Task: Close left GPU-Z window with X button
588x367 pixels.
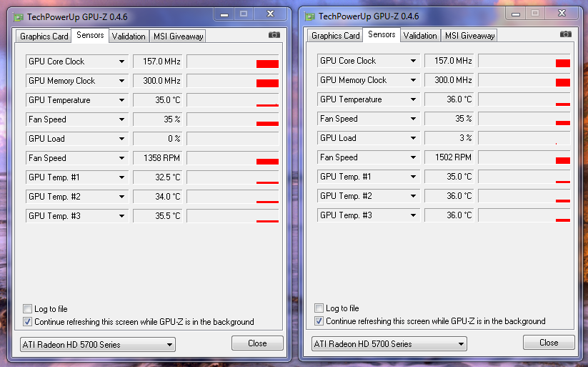Action: pos(270,14)
